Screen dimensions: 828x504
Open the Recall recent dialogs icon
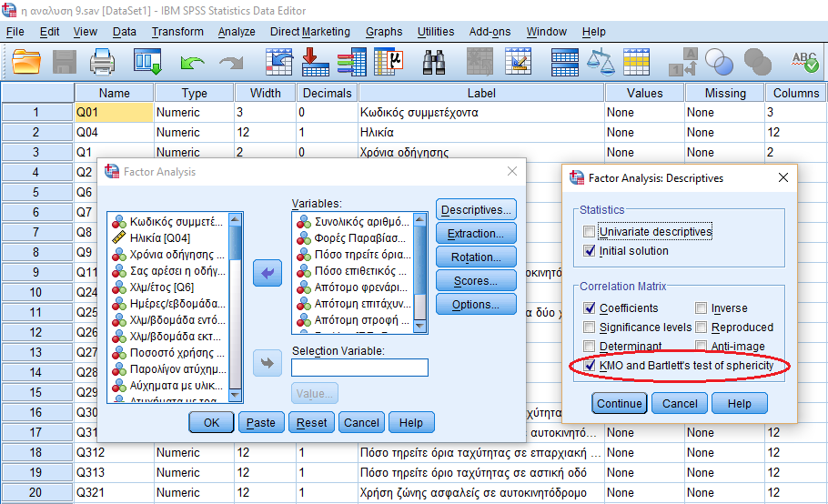pos(147,61)
